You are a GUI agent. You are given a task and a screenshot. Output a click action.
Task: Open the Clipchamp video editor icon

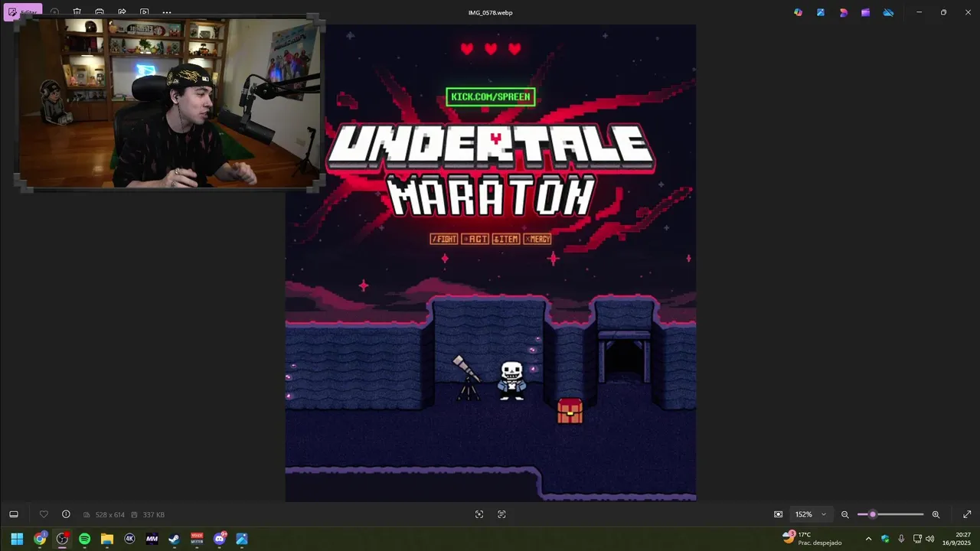[865, 12]
